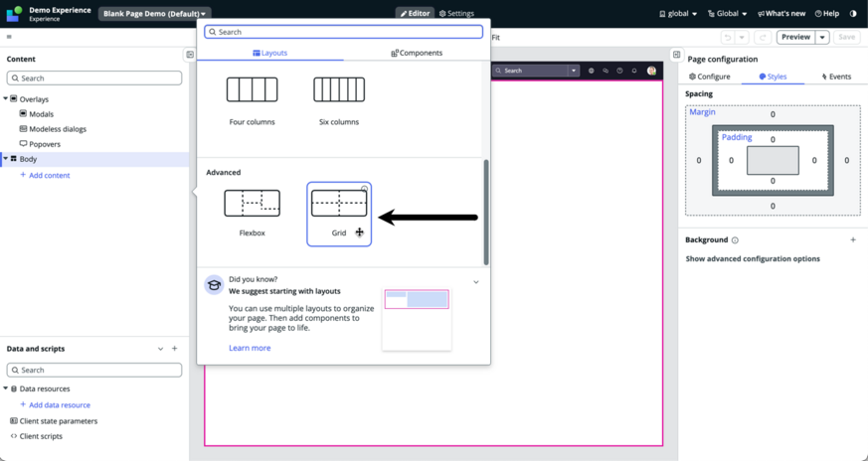This screenshot has width=868, height=461.
Task: Click the help icon in preview header
Action: tap(619, 71)
